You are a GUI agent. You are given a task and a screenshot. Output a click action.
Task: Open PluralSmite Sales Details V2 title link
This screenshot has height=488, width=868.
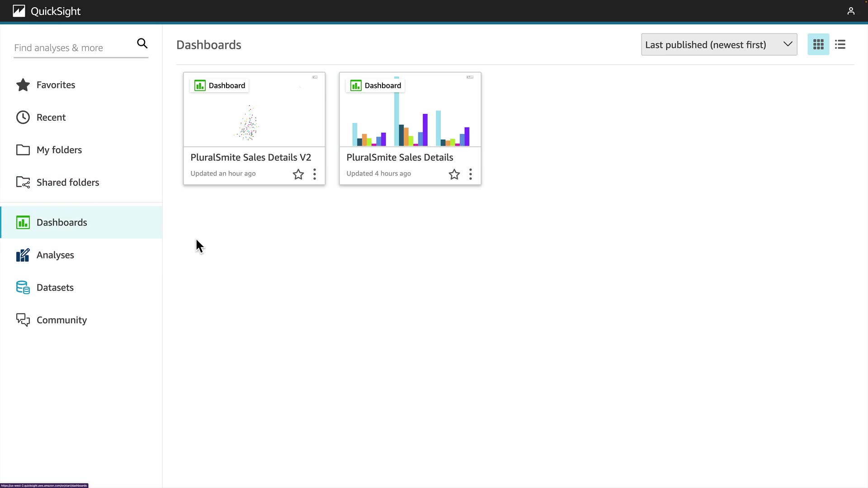250,157
